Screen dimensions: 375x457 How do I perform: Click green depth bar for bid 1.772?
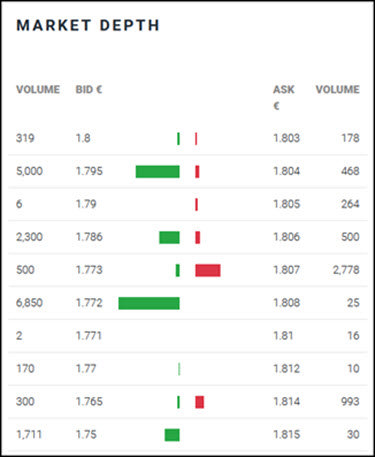[149, 303]
